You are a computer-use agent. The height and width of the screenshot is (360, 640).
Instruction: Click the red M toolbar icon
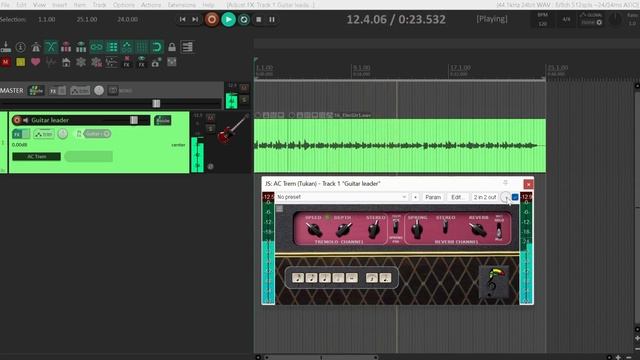[x=6, y=62]
